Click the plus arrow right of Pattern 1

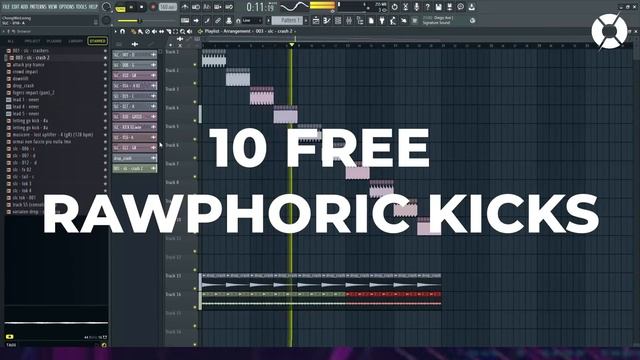click(306, 20)
